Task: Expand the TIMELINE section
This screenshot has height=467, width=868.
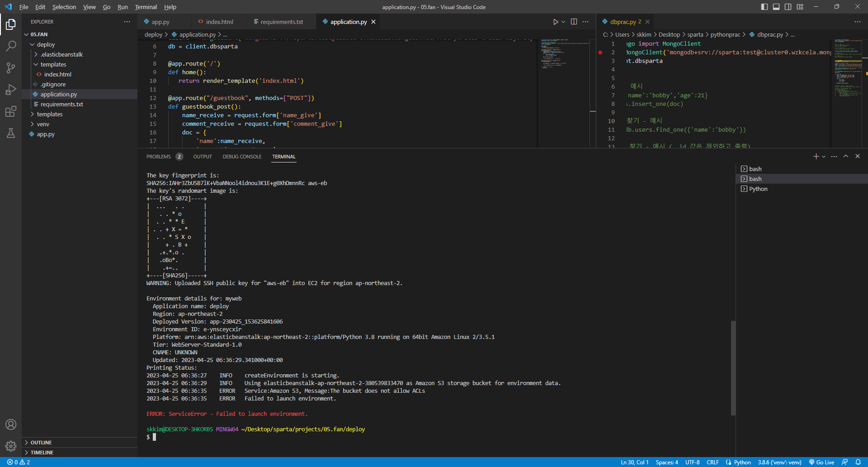Action: [x=80, y=453]
